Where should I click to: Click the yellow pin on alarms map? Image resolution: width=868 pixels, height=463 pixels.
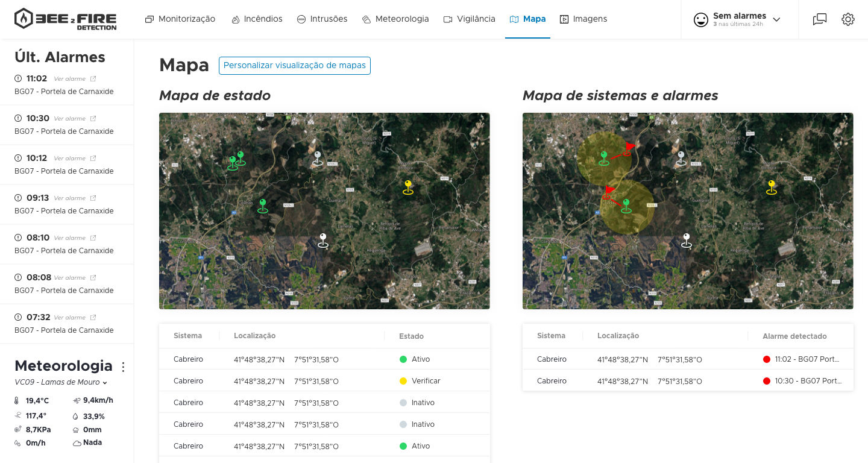point(772,187)
